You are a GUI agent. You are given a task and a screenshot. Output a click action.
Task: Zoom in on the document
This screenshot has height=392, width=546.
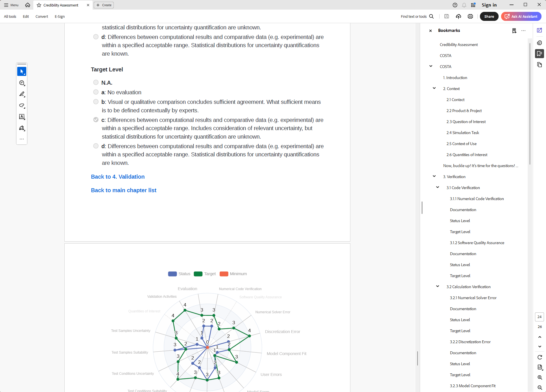540,378
